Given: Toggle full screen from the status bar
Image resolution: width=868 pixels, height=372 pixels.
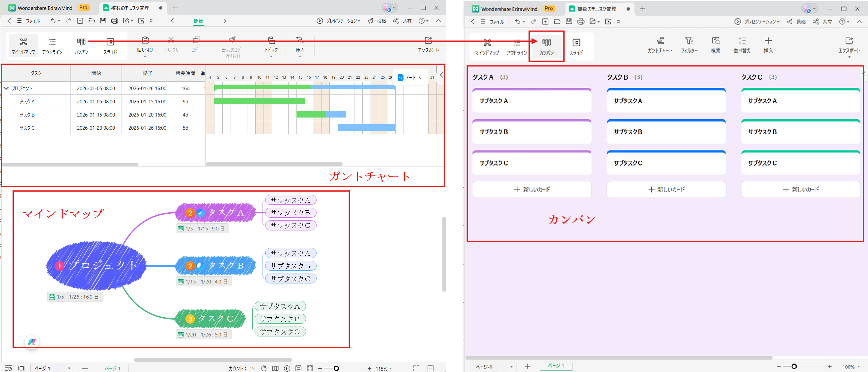Looking at the screenshot, I should pyautogui.click(x=416, y=368).
